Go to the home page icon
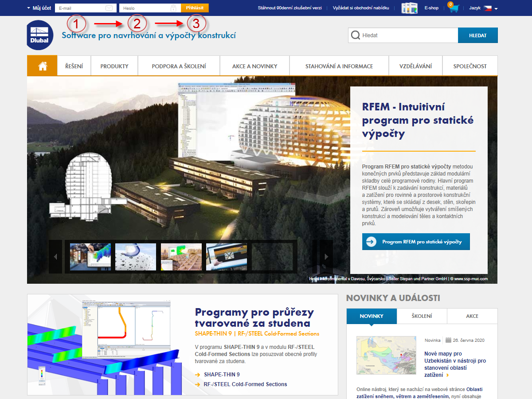This screenshot has width=532, height=399. 43,66
